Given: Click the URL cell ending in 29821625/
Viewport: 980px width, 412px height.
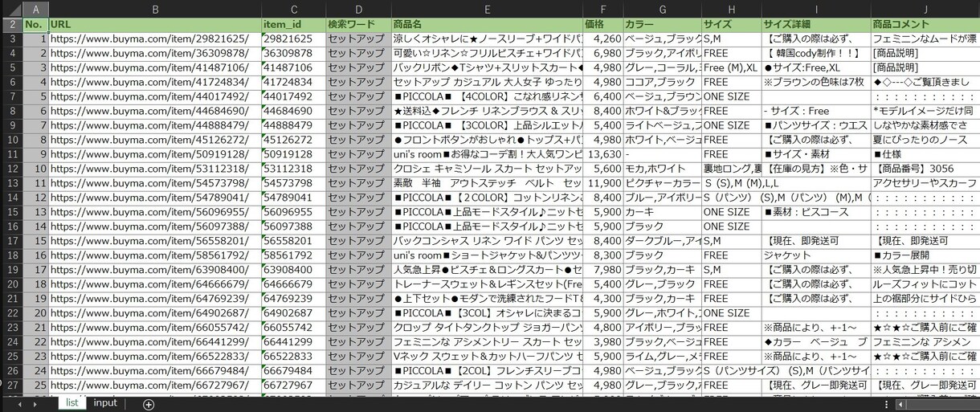Looking at the screenshot, I should (x=155, y=39).
